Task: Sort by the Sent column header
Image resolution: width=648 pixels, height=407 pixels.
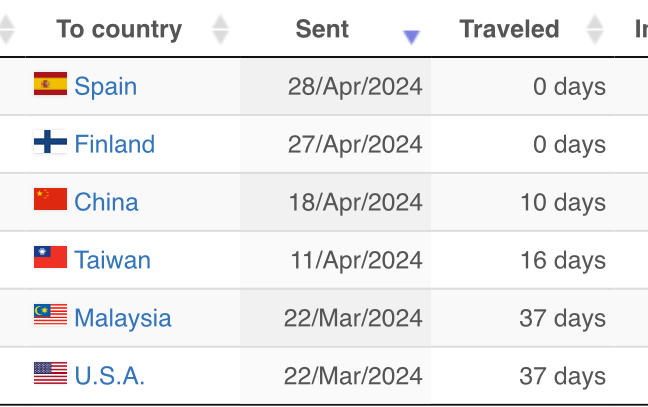Action: (x=322, y=29)
